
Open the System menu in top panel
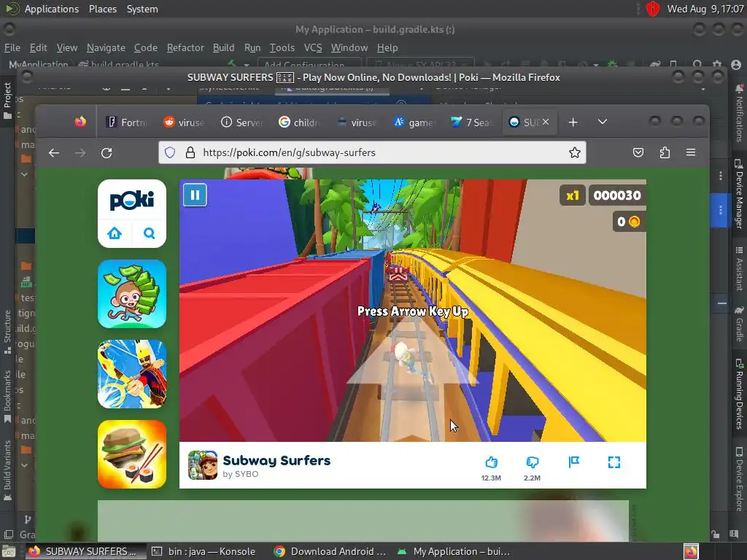point(142,9)
